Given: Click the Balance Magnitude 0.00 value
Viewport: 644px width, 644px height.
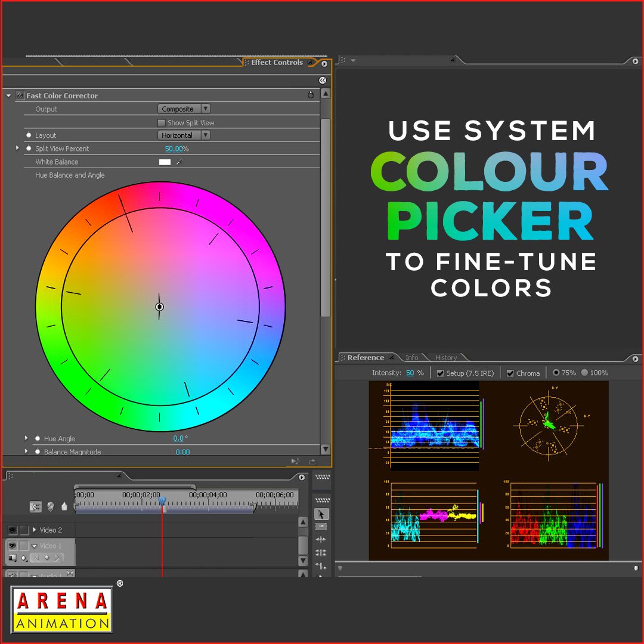Looking at the screenshot, I should click(183, 452).
